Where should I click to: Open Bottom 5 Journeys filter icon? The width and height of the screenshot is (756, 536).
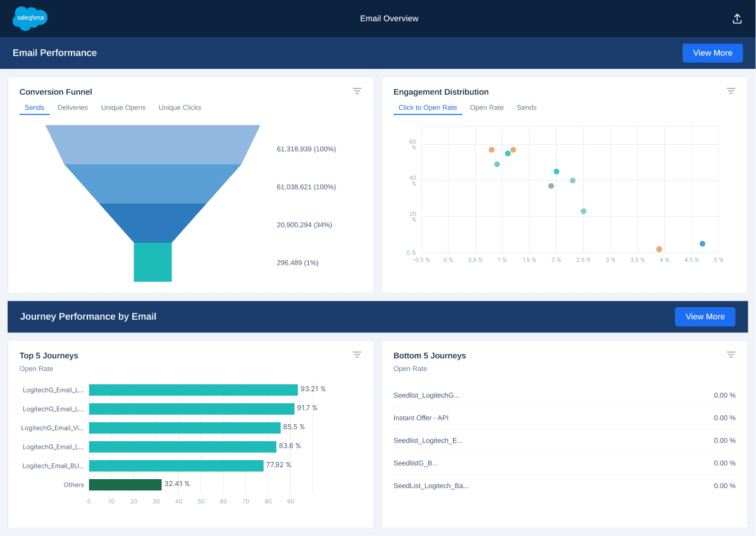(731, 355)
